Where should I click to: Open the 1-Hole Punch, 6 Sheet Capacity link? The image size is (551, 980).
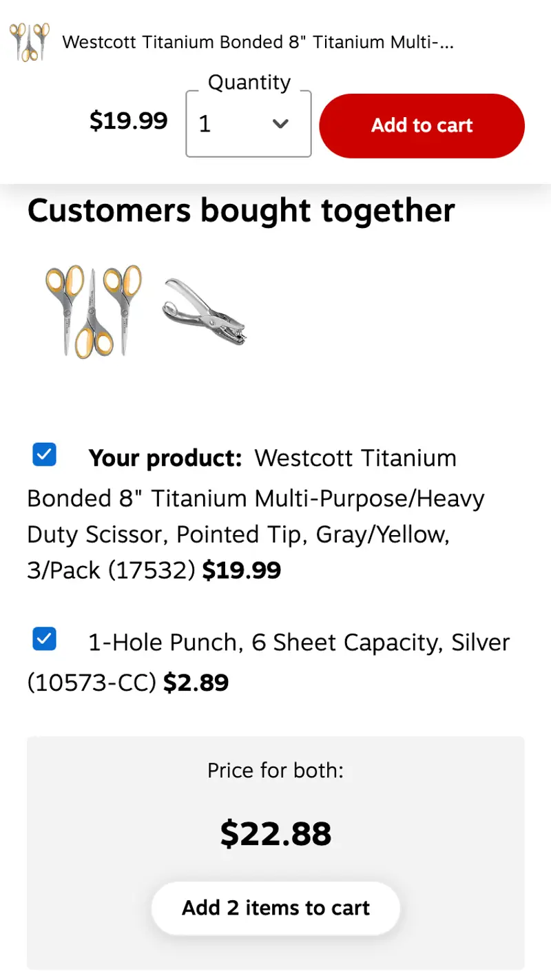point(269,662)
